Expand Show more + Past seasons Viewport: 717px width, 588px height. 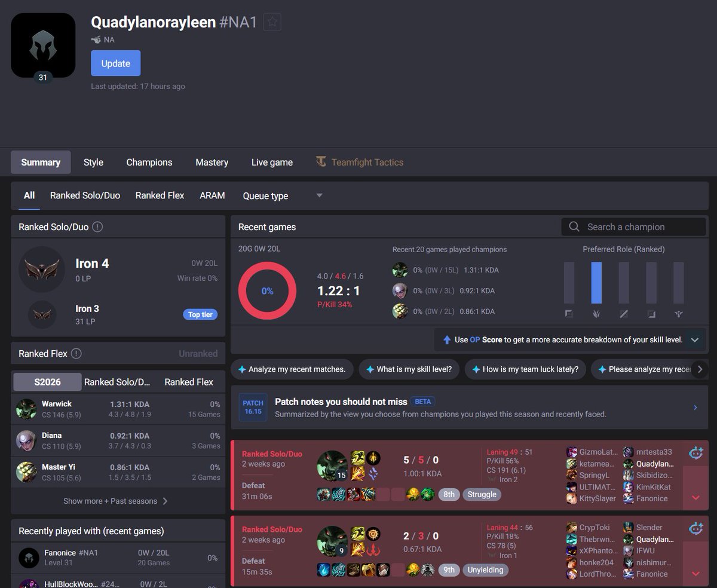(116, 501)
